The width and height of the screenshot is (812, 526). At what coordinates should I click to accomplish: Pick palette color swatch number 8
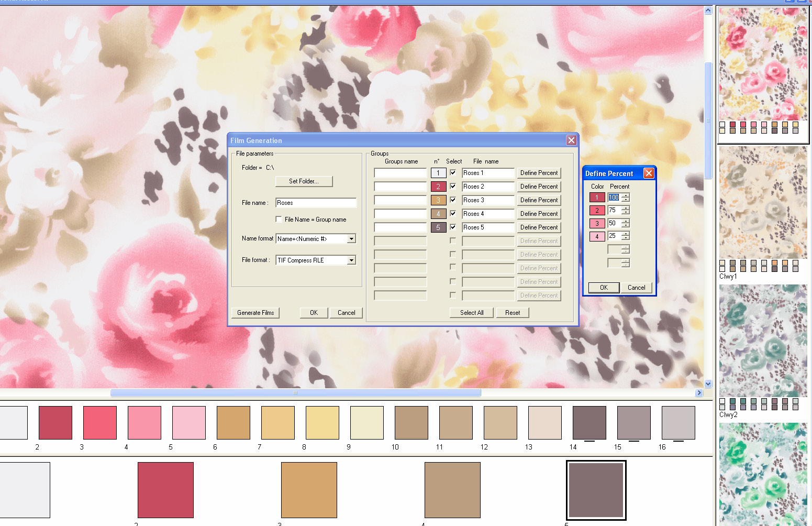(x=322, y=423)
